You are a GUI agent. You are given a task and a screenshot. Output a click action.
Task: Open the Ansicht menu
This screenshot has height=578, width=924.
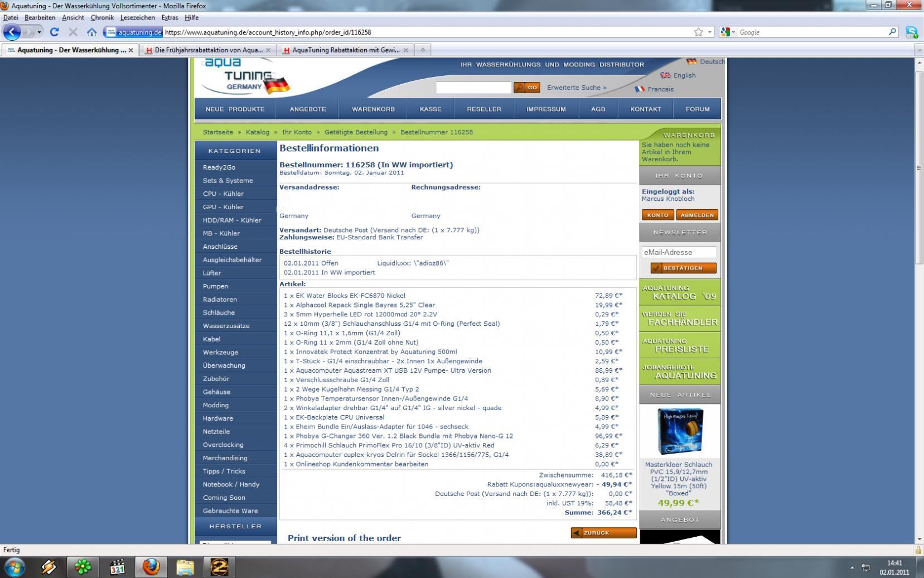pyautogui.click(x=73, y=18)
